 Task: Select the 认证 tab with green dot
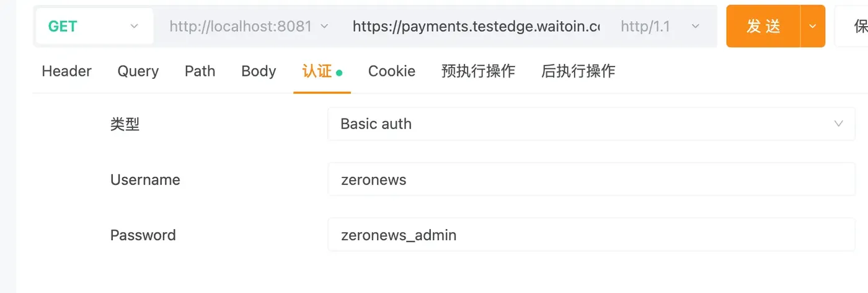322,71
